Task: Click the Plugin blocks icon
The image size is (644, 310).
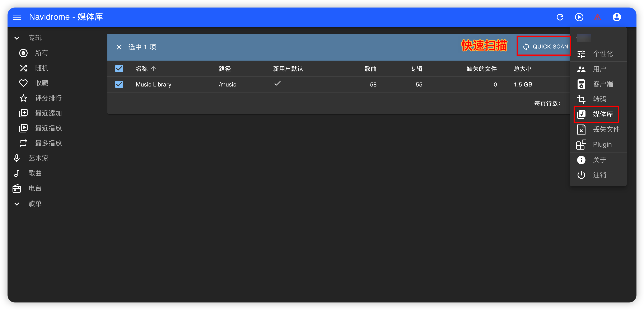Action: click(x=581, y=145)
